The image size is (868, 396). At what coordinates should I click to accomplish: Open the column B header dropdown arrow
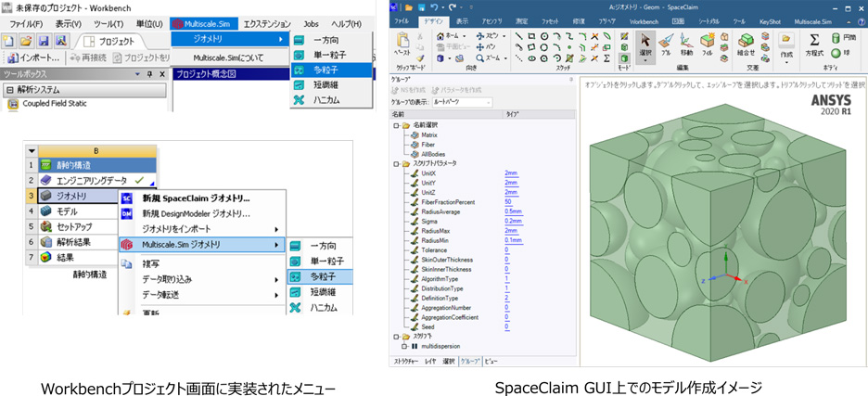[x=32, y=150]
